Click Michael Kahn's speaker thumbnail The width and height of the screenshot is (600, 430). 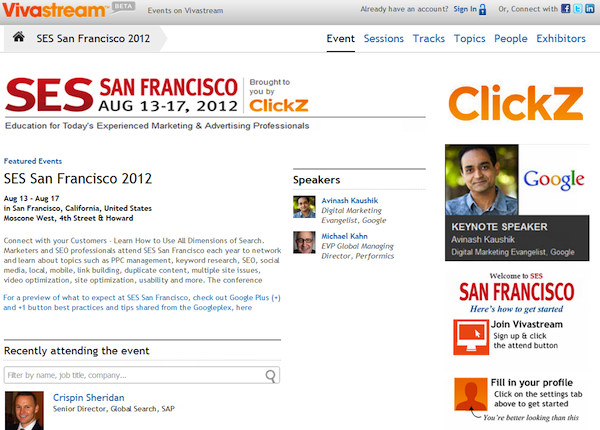click(x=304, y=242)
